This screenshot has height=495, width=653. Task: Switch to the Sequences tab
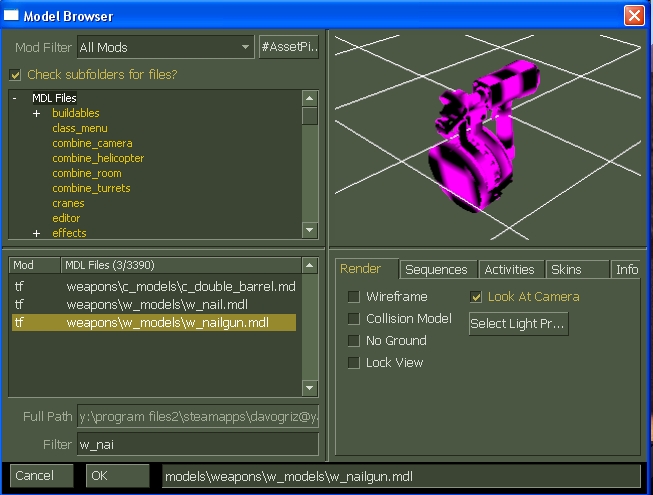[436, 270]
